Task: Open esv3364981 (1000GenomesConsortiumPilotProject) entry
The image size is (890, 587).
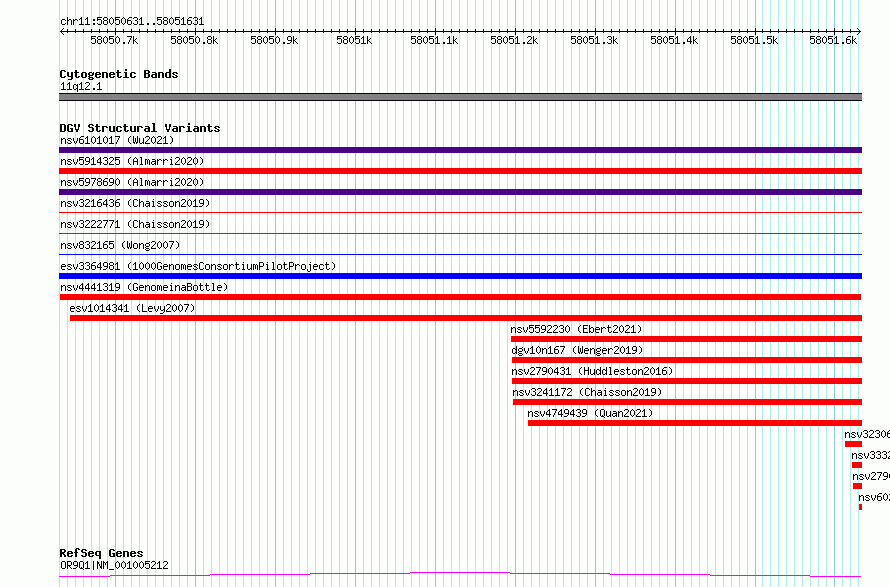Action: (198, 266)
